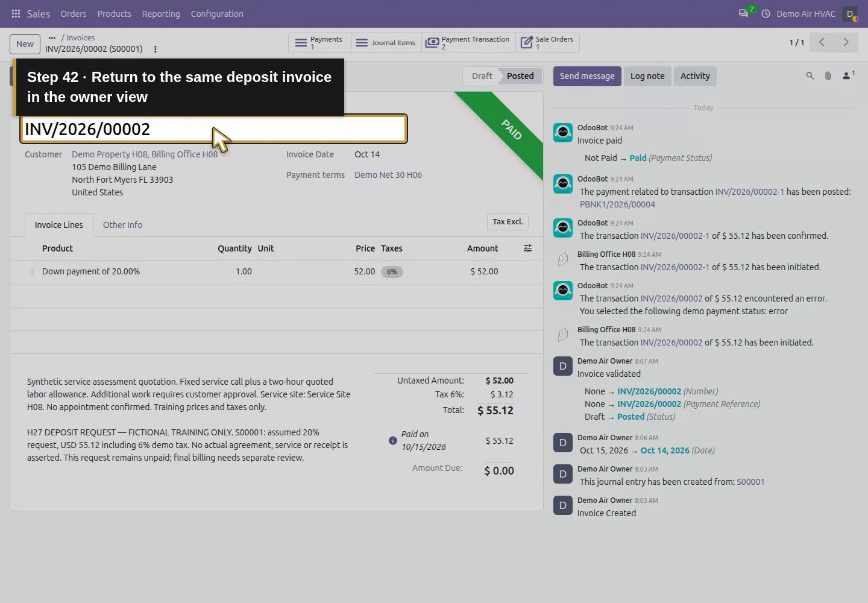Open the Products menu
868x603 pixels.
(115, 14)
